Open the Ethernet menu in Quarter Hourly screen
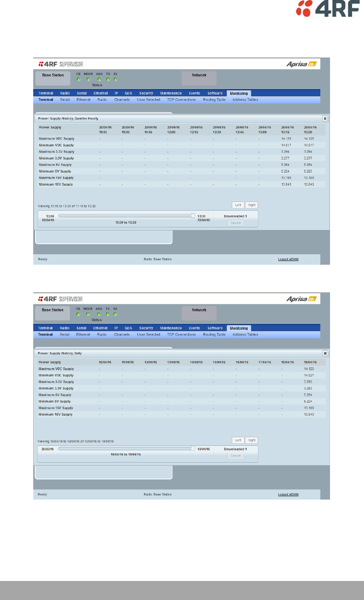The width and height of the screenshot is (364, 600). [101, 93]
